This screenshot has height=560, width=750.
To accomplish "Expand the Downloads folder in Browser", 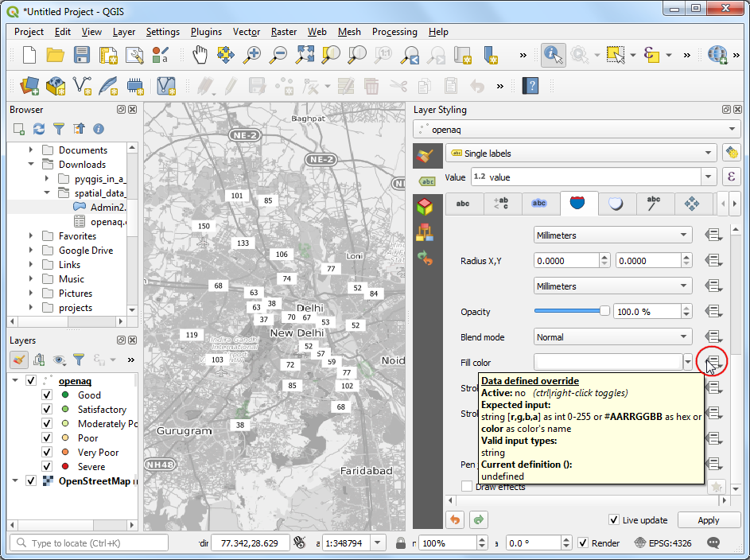I will [31, 165].
